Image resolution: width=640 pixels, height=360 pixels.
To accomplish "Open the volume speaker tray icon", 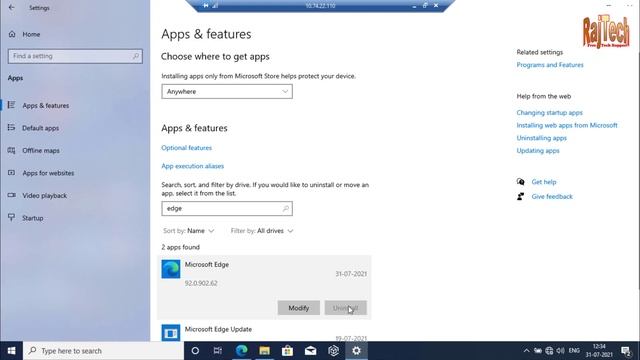I will 560,351.
